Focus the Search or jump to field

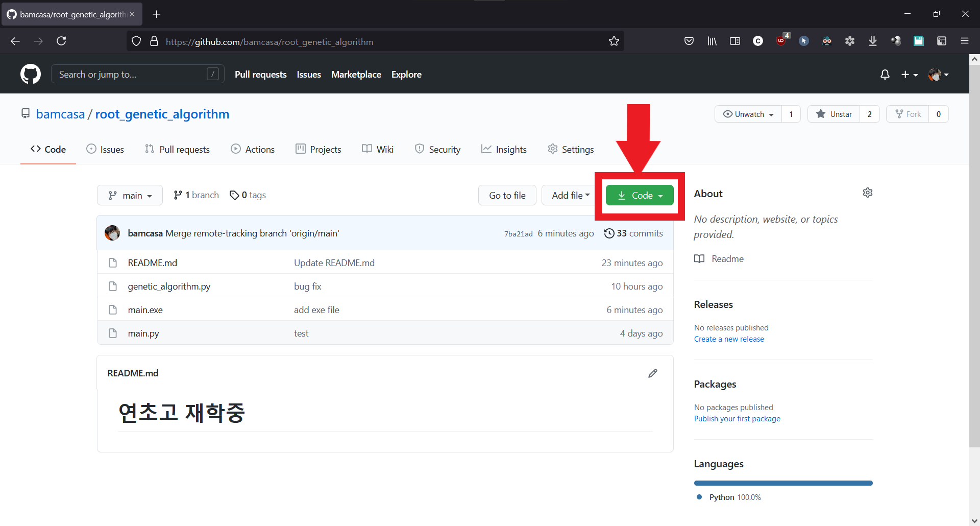(138, 74)
